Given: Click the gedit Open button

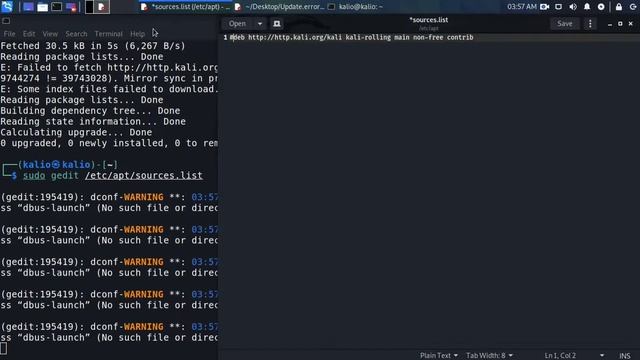Looking at the screenshot, I should coord(237,24).
